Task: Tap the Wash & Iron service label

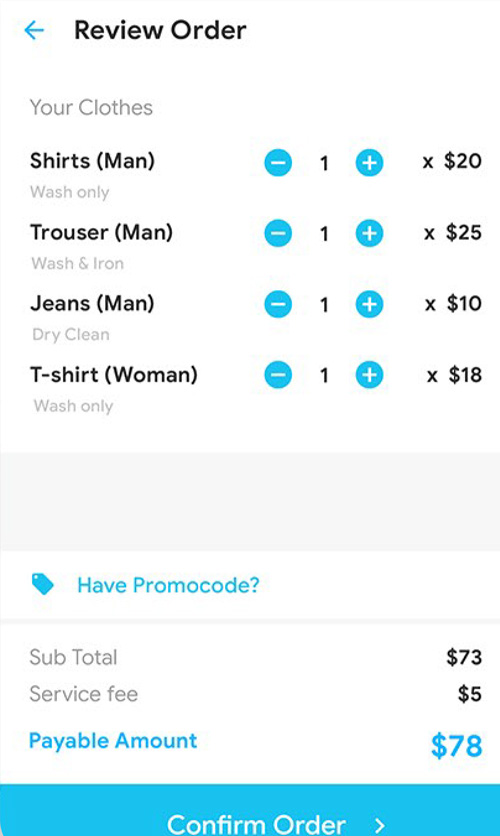Action: (x=78, y=263)
